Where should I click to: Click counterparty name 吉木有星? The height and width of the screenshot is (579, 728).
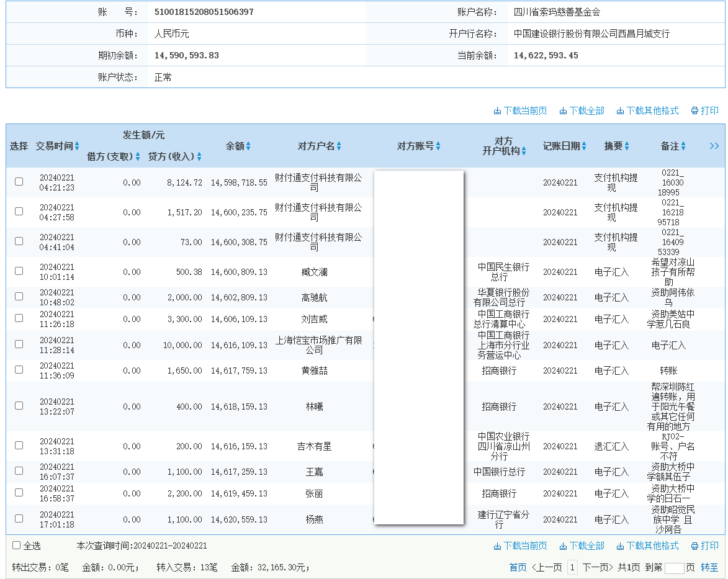click(314, 447)
